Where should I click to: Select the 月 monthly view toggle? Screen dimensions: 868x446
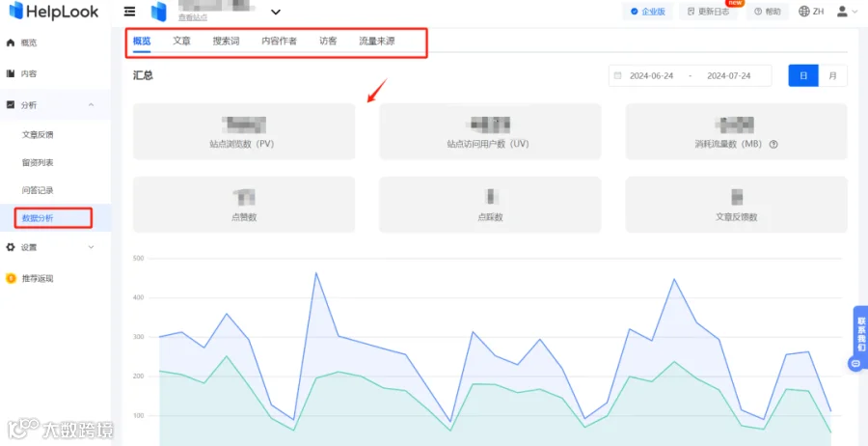point(832,76)
